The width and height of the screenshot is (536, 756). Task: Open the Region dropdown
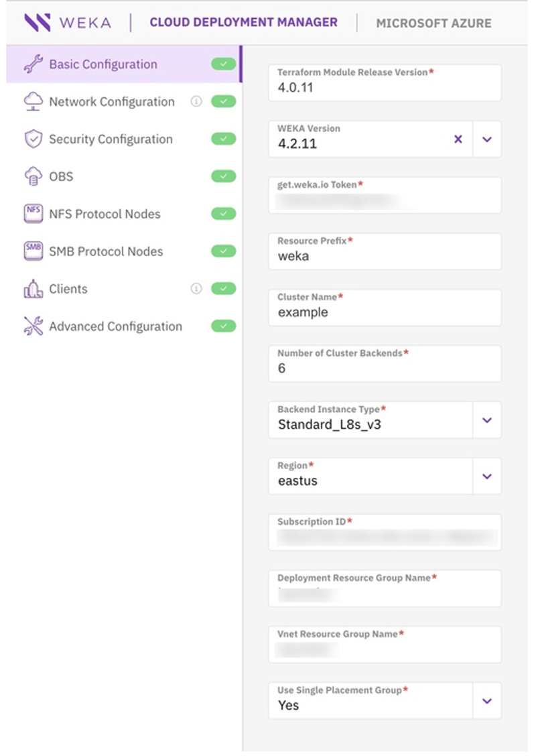tap(487, 476)
